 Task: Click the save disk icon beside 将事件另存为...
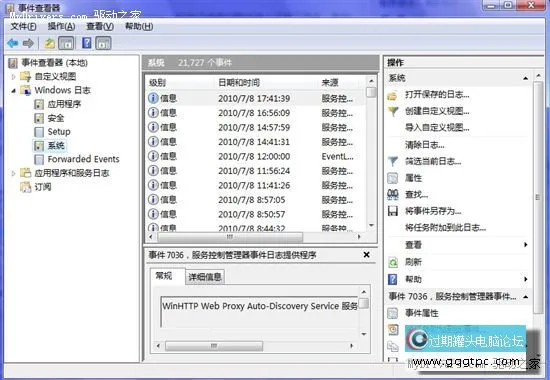point(393,211)
